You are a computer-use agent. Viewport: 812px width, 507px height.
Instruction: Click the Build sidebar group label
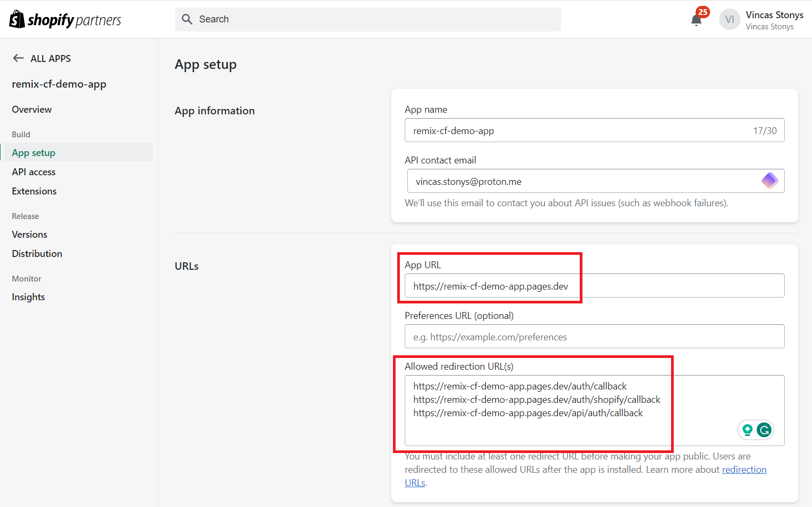pyautogui.click(x=21, y=135)
